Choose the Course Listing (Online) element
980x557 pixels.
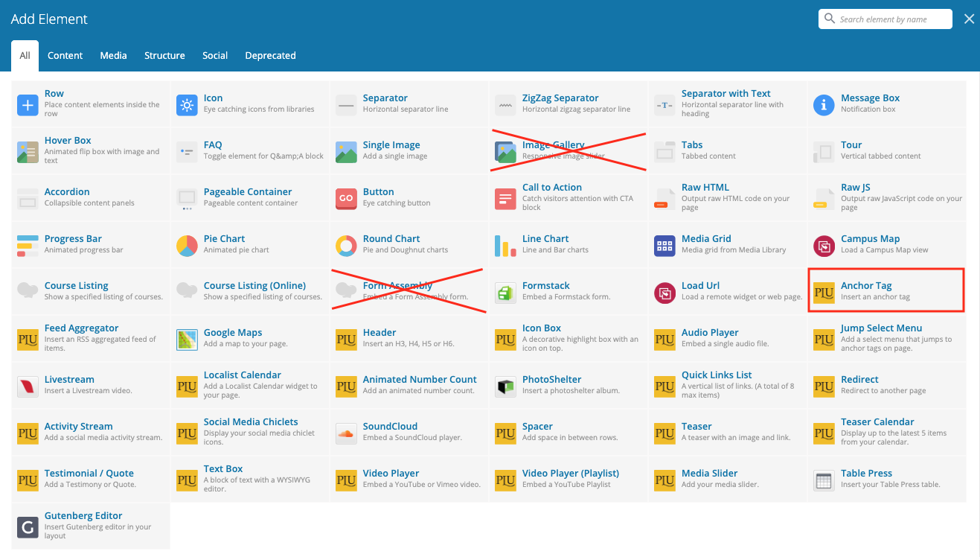(x=250, y=293)
